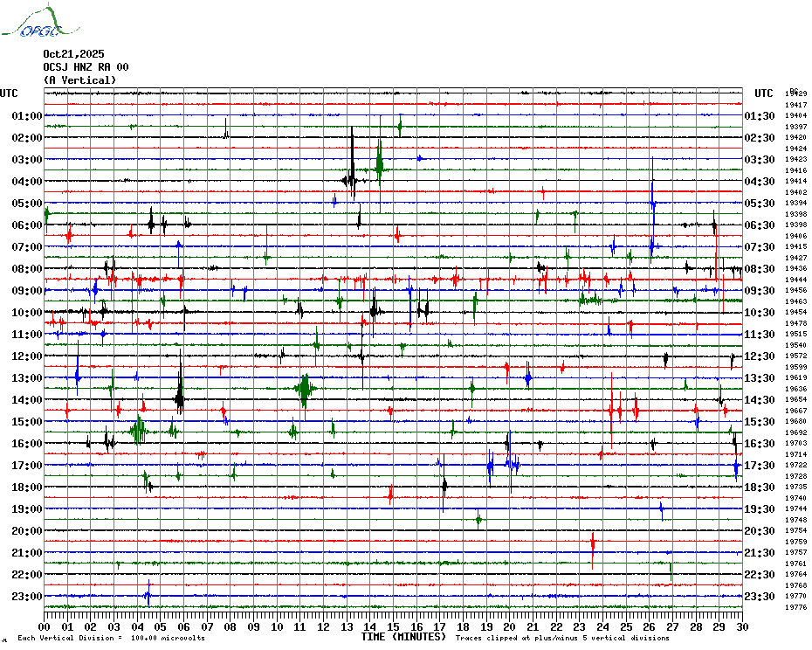Select the 23:00 hour label on left axis
The width and height of the screenshot is (812, 650).
pos(27,597)
